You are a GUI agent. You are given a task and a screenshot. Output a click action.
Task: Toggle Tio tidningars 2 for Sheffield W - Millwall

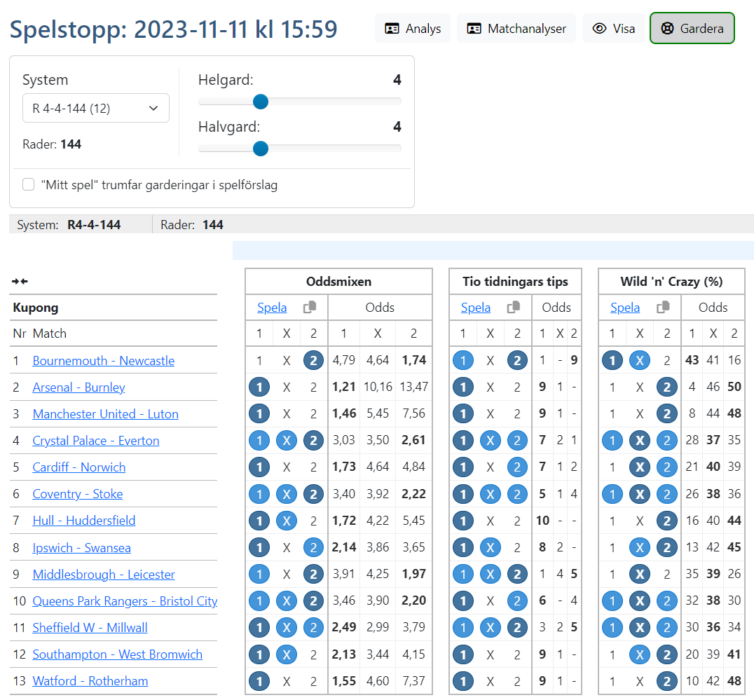517,627
